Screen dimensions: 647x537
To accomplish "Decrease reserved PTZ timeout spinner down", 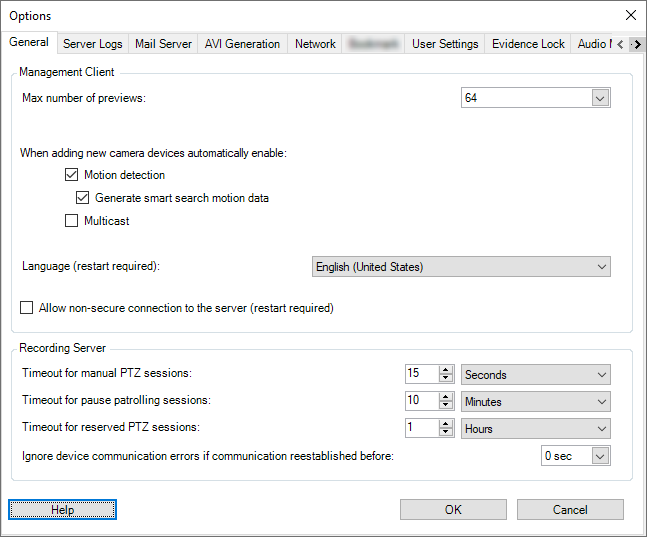I will pyautogui.click(x=447, y=434).
